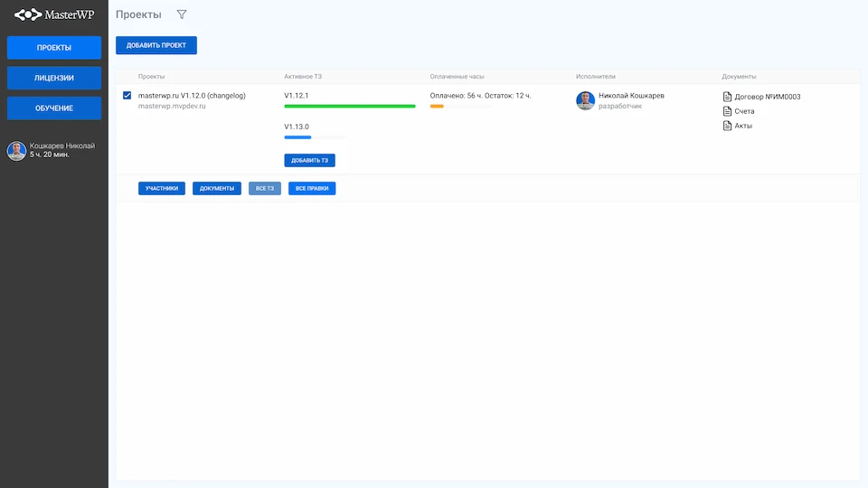Click the Кошкарев Николай name in sidebar
This screenshot has width=868, height=488.
(62, 146)
